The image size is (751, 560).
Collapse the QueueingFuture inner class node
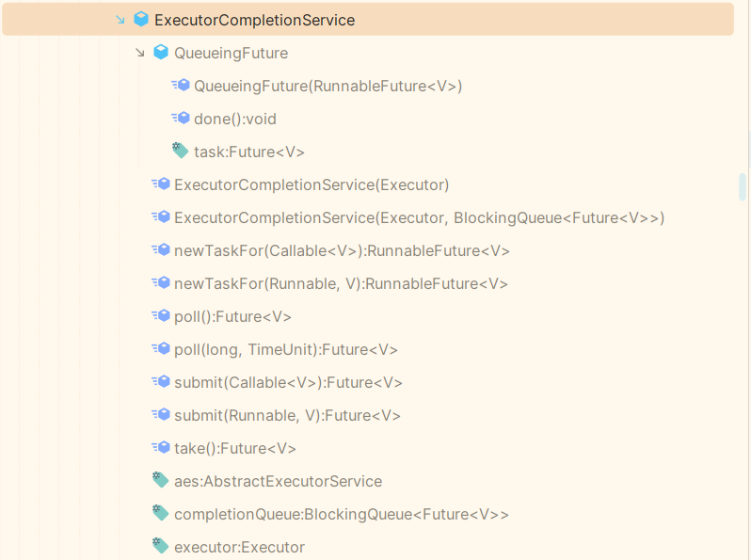tap(140, 53)
